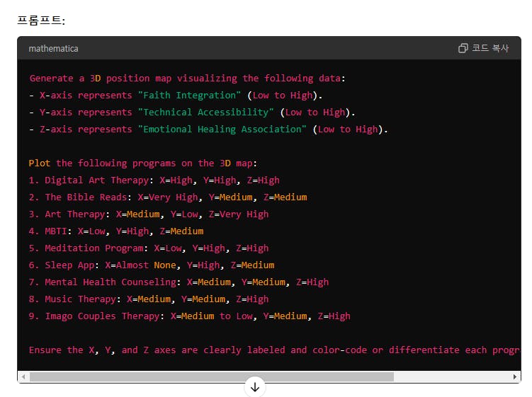Click the horizontal scrollbar thumb
The height and width of the screenshot is (397, 532).
point(212,376)
